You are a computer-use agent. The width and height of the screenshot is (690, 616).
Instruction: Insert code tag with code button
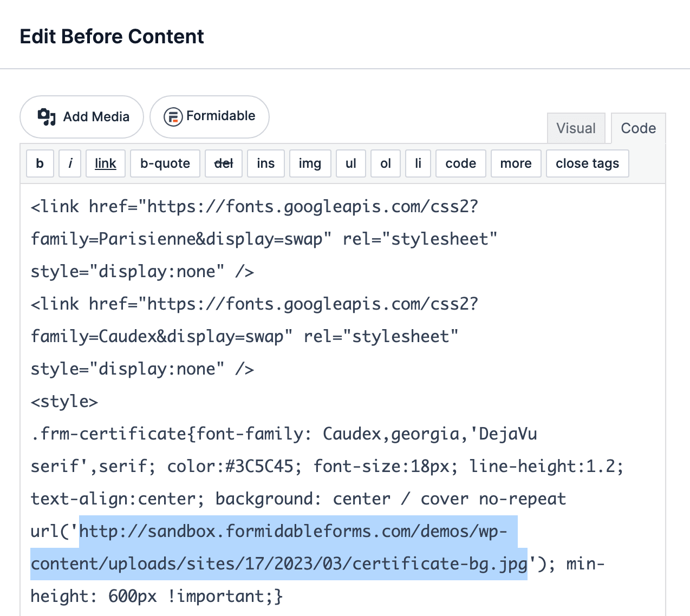click(x=461, y=163)
